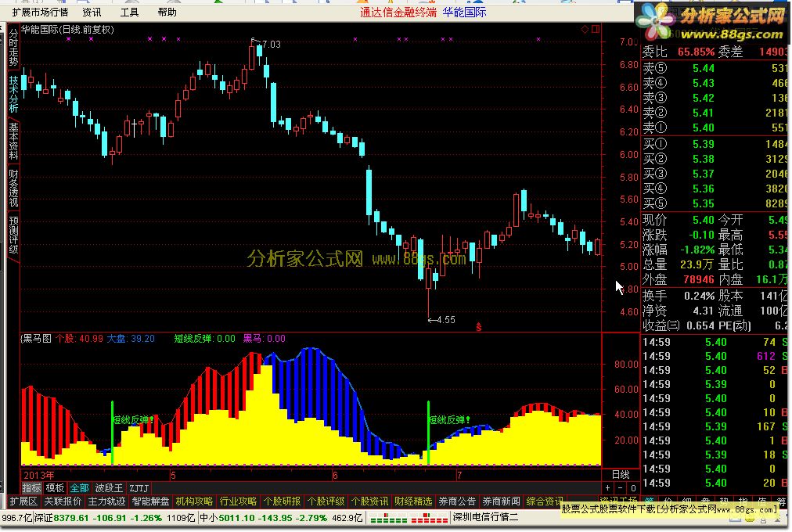Open the 财经精选 bottom tab
Viewport: 792px width, 532px height.
coord(414,501)
